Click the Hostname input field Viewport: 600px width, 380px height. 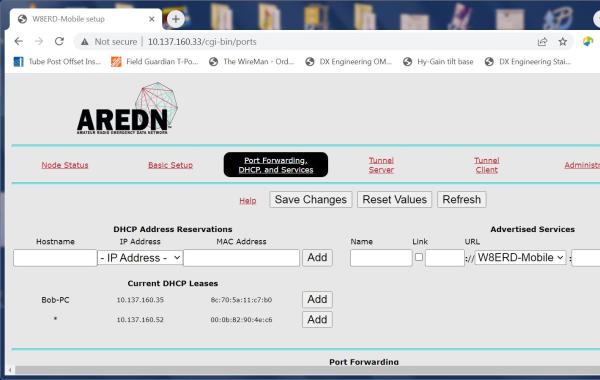click(55, 258)
